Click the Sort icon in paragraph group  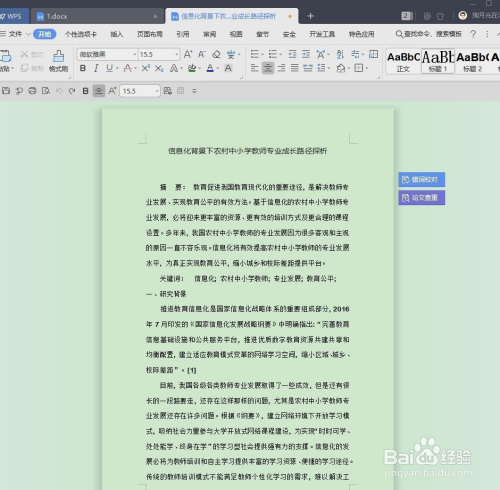340,54
